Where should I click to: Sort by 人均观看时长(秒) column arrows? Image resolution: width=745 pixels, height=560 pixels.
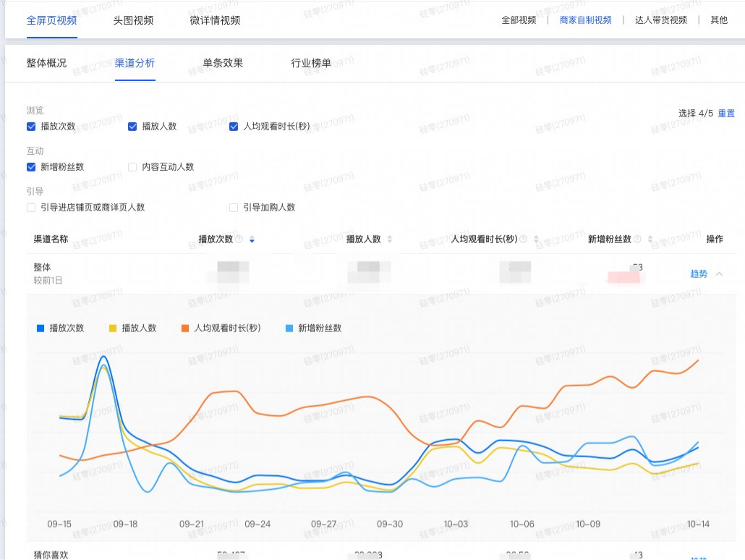coord(536,239)
